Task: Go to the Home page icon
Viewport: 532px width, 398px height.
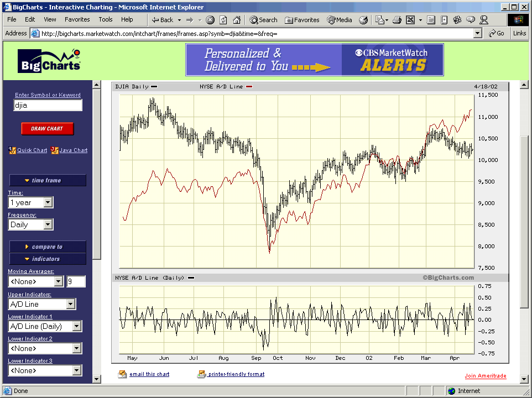Action: 237,20
